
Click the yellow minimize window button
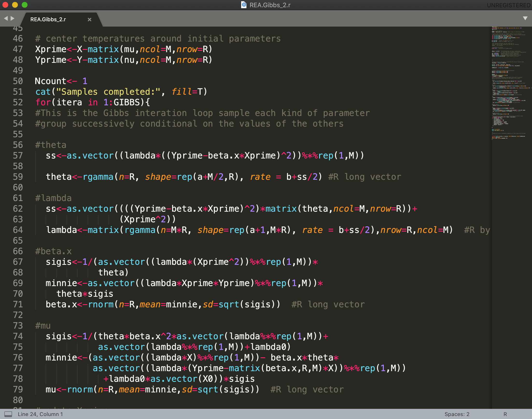[x=15, y=5]
